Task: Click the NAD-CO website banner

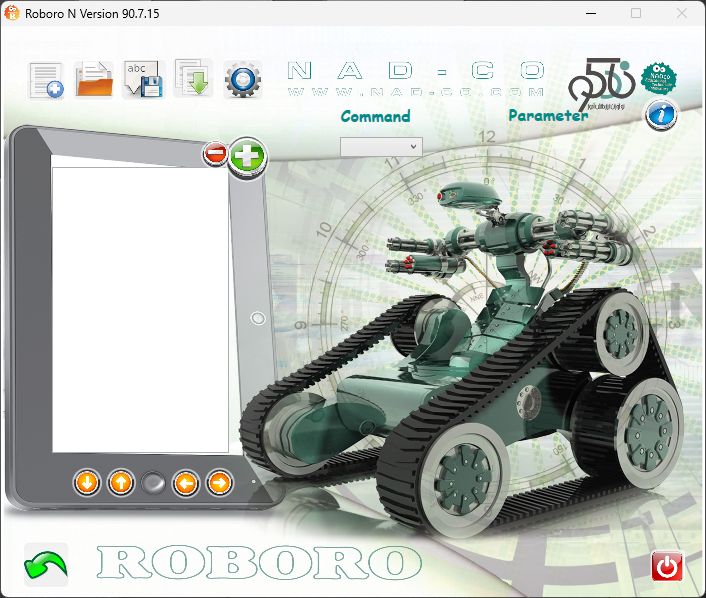Action: 416,78
